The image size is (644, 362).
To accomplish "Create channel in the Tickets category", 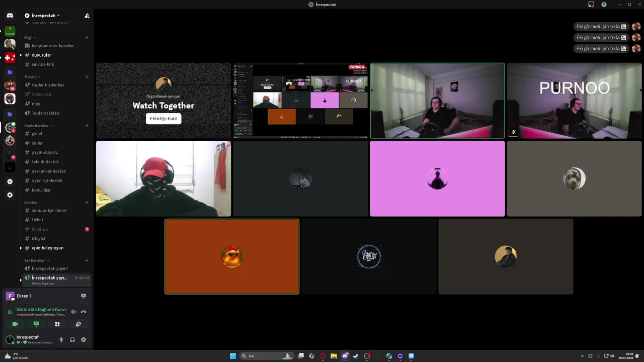I will pos(87,77).
